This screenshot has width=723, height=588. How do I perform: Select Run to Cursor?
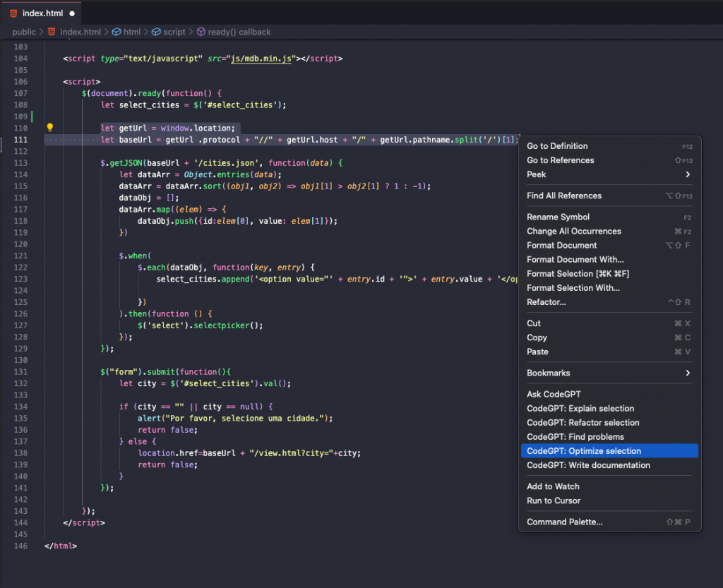tap(609, 501)
